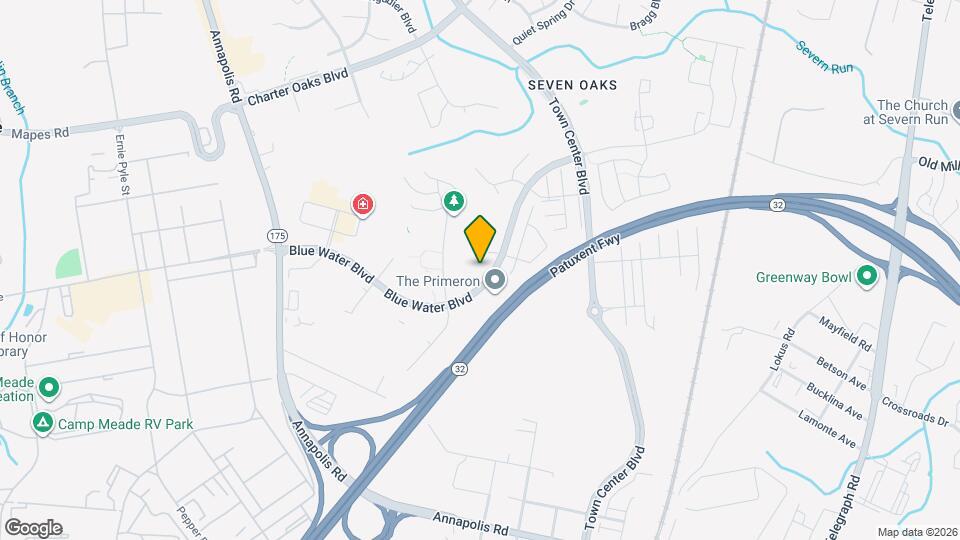Click the Camp Meade RV Park label
Screen dimensions: 960x540
(126, 424)
